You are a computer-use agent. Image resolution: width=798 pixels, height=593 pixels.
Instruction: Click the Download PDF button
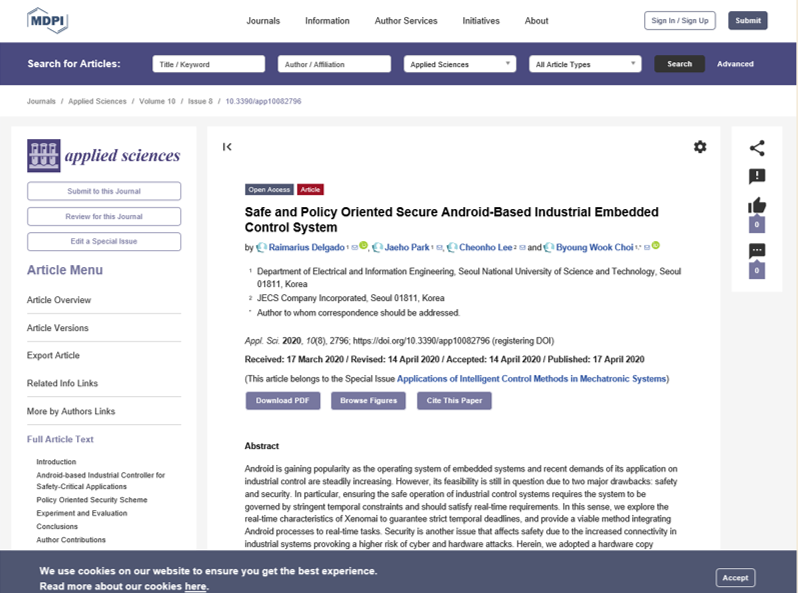[282, 401]
